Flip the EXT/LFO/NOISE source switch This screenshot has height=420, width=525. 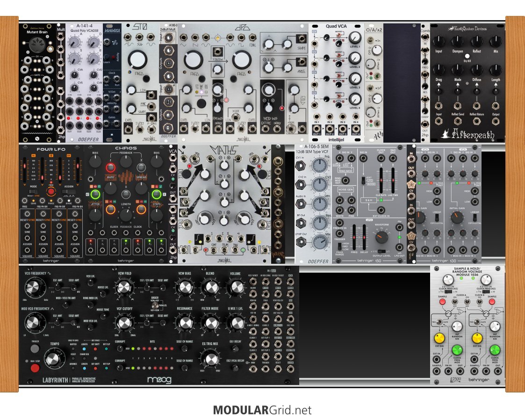tap(363, 181)
